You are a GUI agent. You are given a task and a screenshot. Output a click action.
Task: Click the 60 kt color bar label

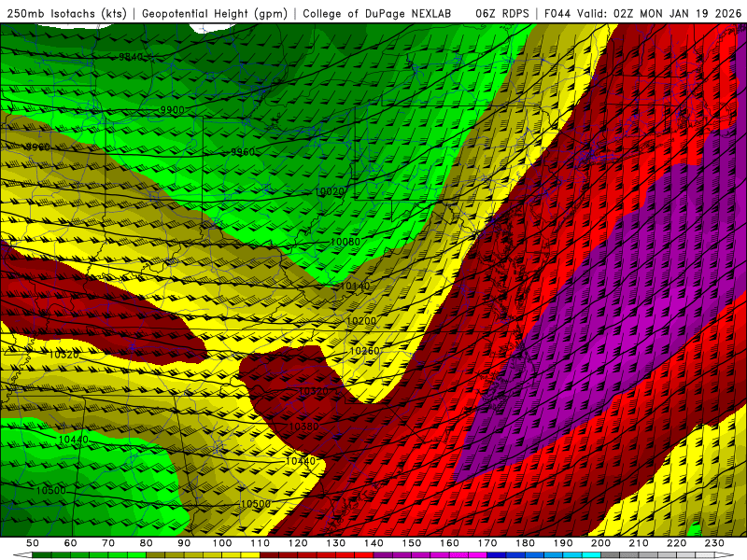coord(70,543)
